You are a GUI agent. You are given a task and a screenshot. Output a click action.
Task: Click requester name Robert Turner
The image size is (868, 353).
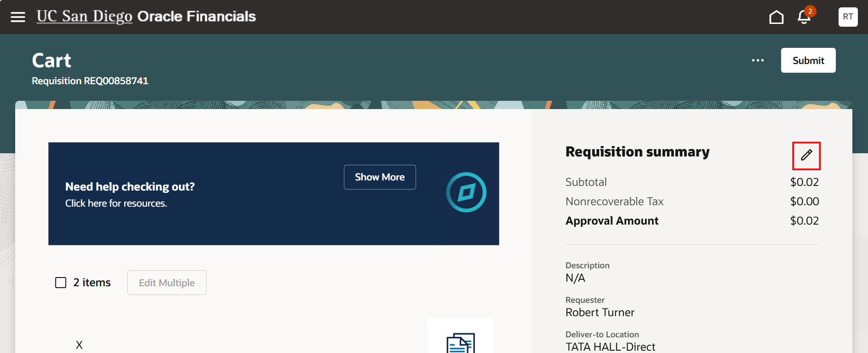point(600,312)
